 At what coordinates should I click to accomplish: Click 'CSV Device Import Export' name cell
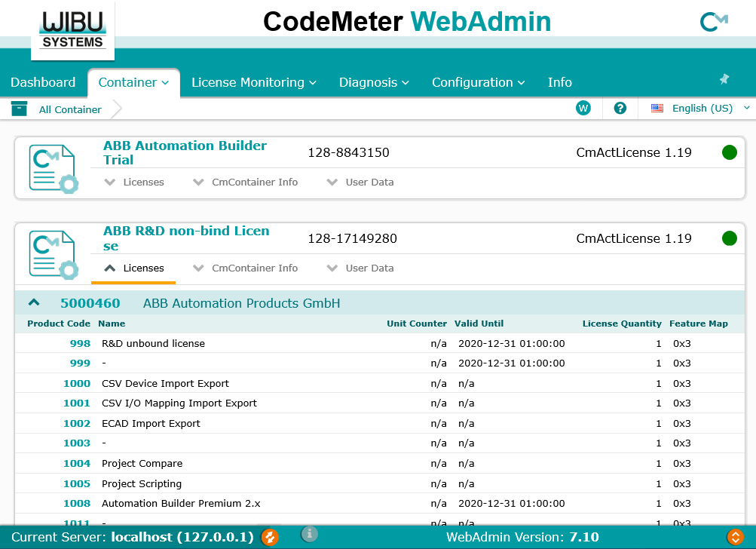click(x=165, y=384)
